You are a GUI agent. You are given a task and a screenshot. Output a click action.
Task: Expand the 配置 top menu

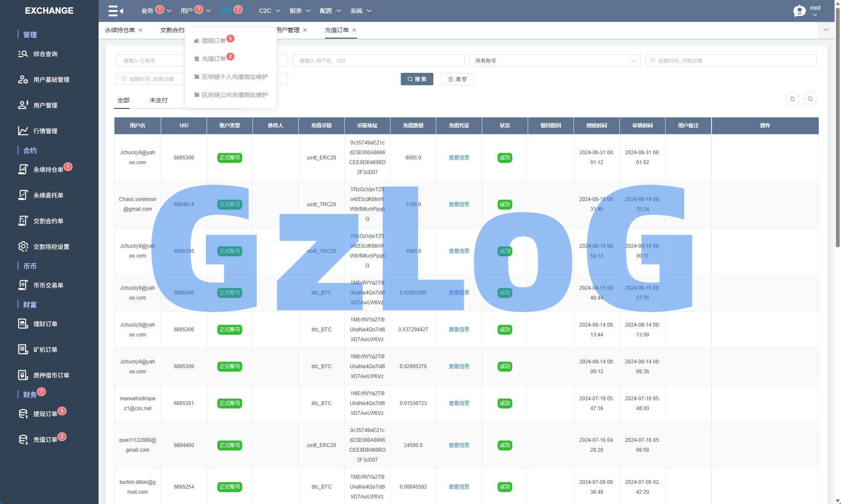pos(330,11)
